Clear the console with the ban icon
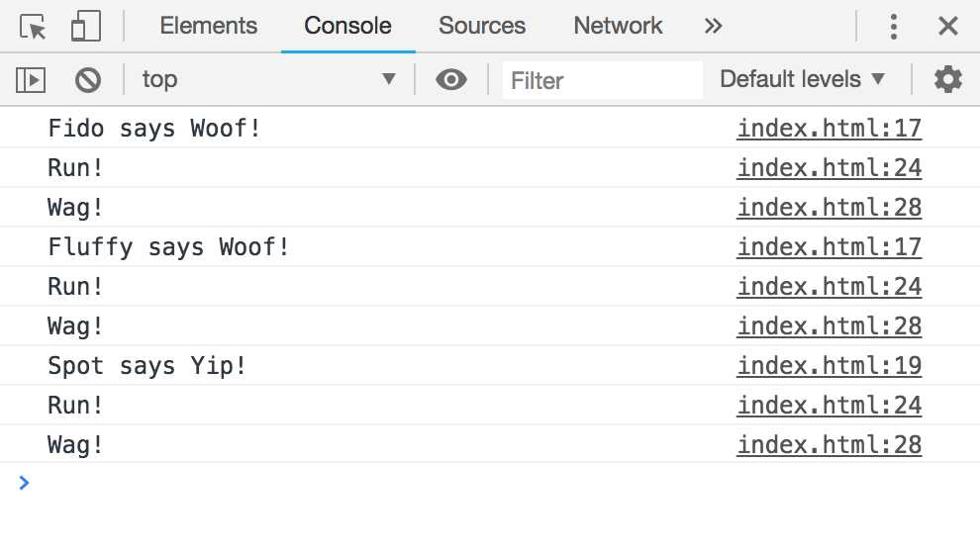The image size is (980, 554). coord(88,79)
